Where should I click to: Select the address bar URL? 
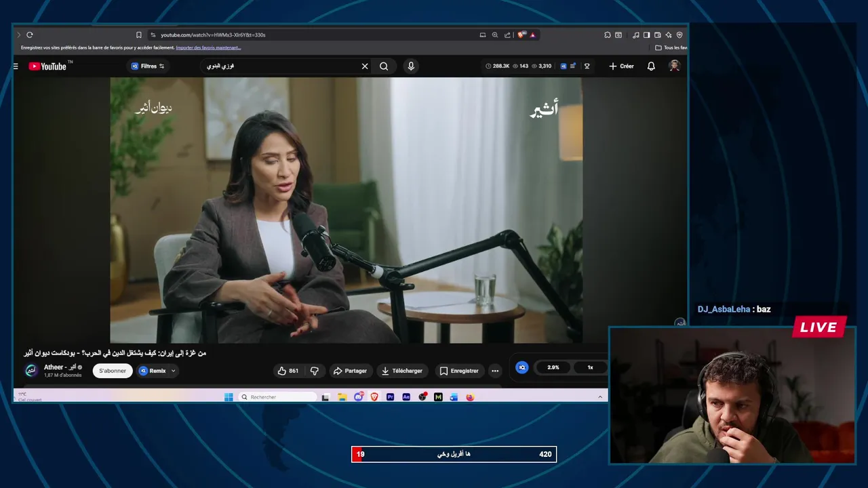coord(213,35)
